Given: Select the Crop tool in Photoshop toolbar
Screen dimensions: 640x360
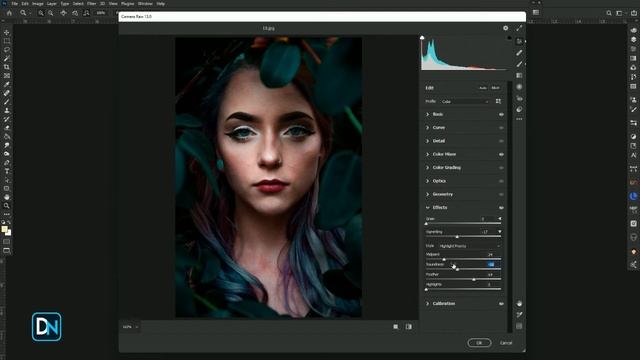Looking at the screenshot, I should (7, 67).
